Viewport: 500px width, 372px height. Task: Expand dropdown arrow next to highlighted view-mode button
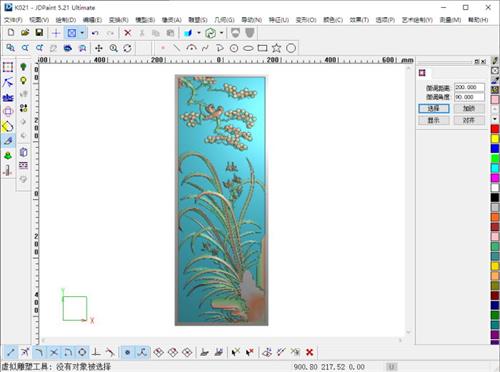[82, 33]
